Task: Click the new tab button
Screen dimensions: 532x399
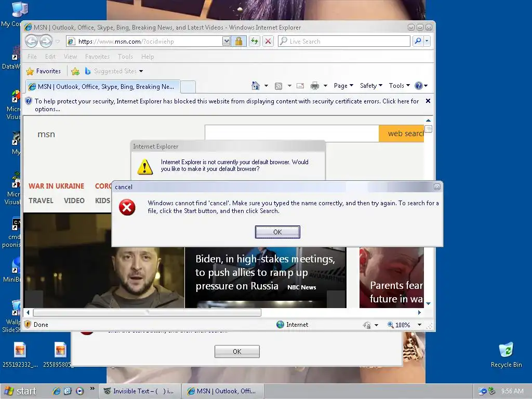Action: (x=188, y=87)
